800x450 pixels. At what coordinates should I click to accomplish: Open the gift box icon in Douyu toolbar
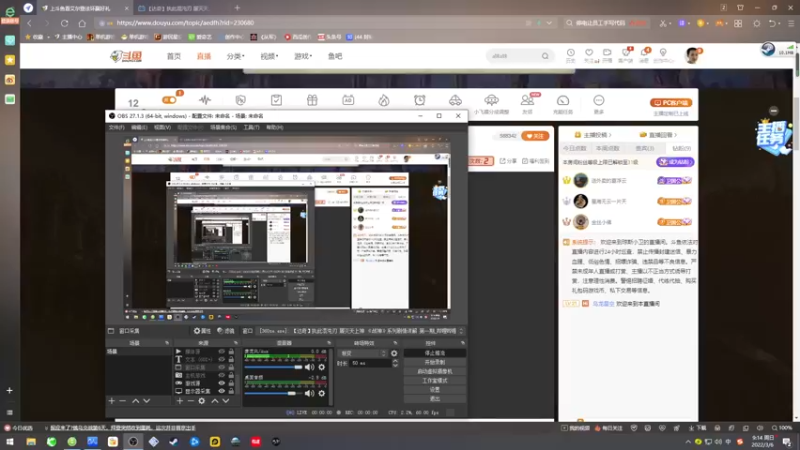(312, 100)
